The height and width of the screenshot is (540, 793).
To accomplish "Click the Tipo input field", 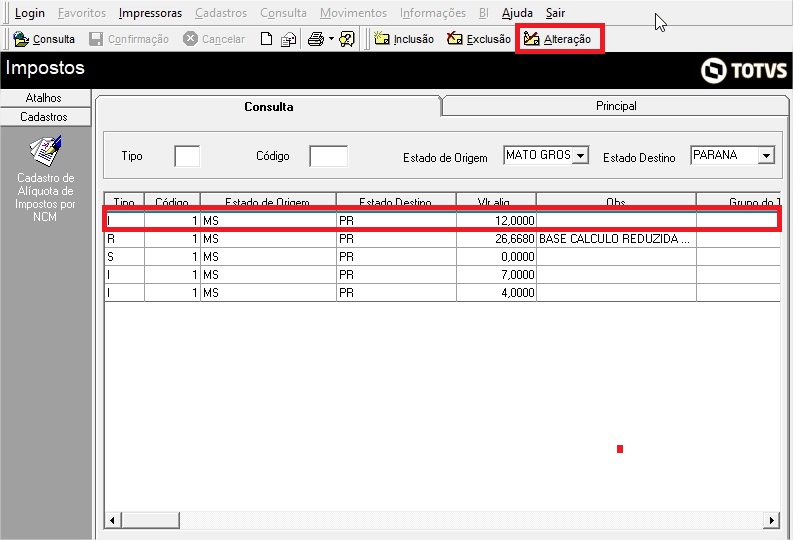I will click(x=187, y=156).
